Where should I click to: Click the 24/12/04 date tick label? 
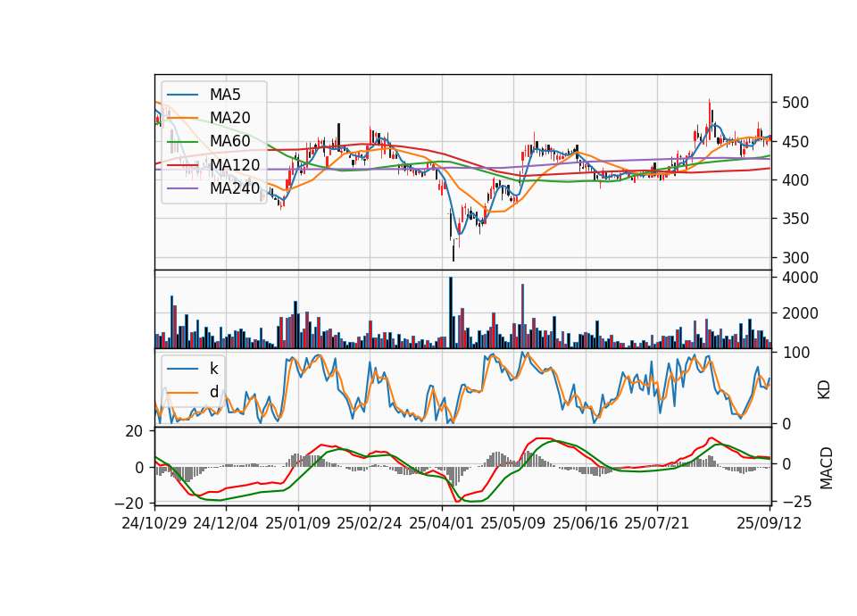coord(226,523)
